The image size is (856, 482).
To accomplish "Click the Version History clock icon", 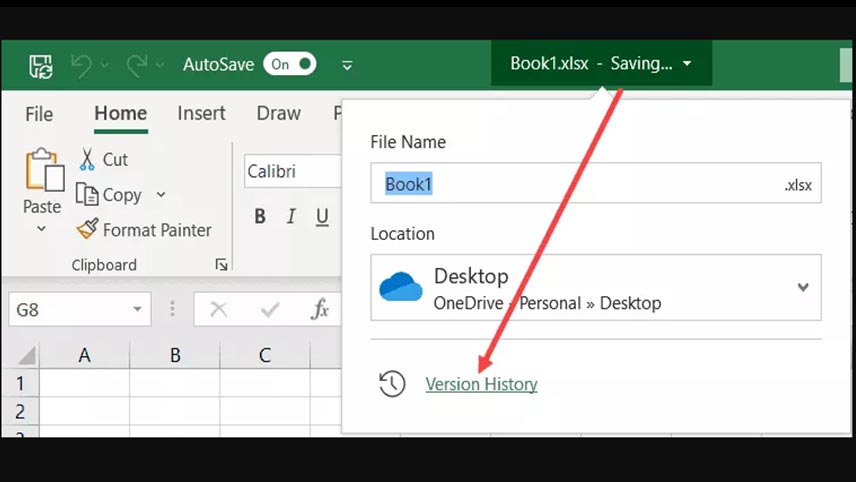I will coord(392,384).
